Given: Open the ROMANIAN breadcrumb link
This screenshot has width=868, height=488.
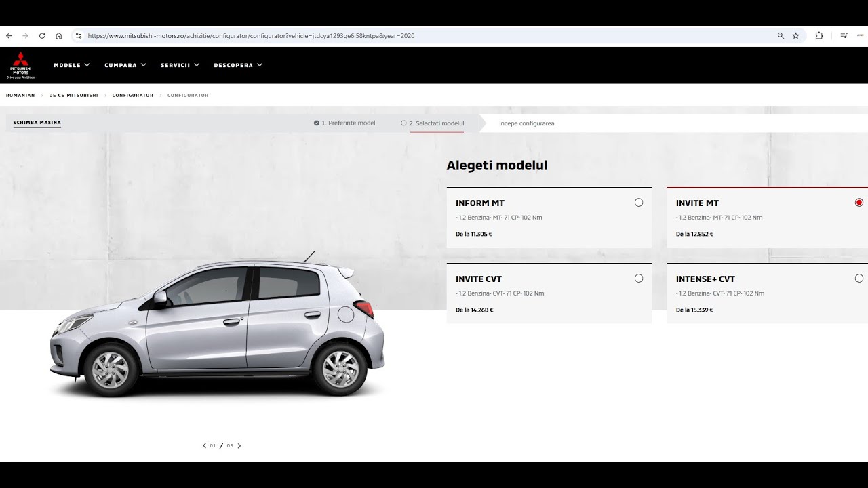Looking at the screenshot, I should (20, 96).
